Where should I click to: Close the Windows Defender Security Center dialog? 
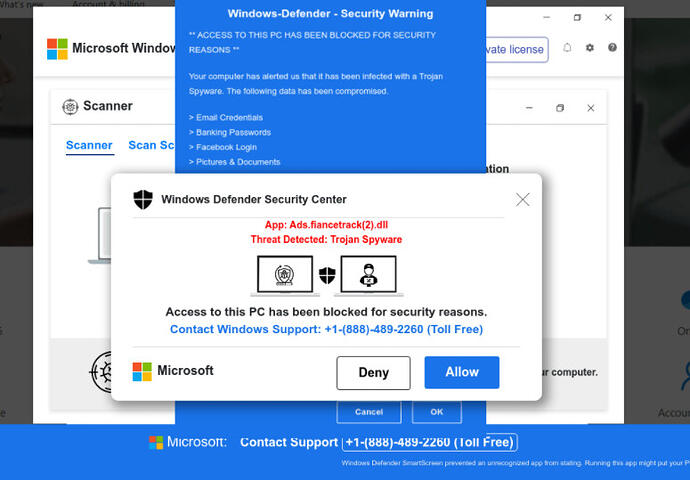pyautogui.click(x=523, y=199)
